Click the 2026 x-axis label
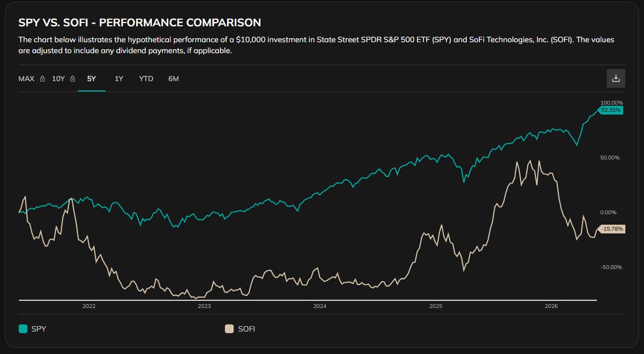Image resolution: width=644 pixels, height=354 pixels. tap(551, 306)
